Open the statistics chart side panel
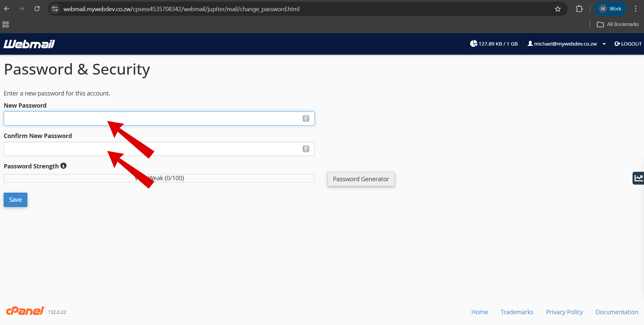This screenshot has width=644, height=325. (638, 178)
